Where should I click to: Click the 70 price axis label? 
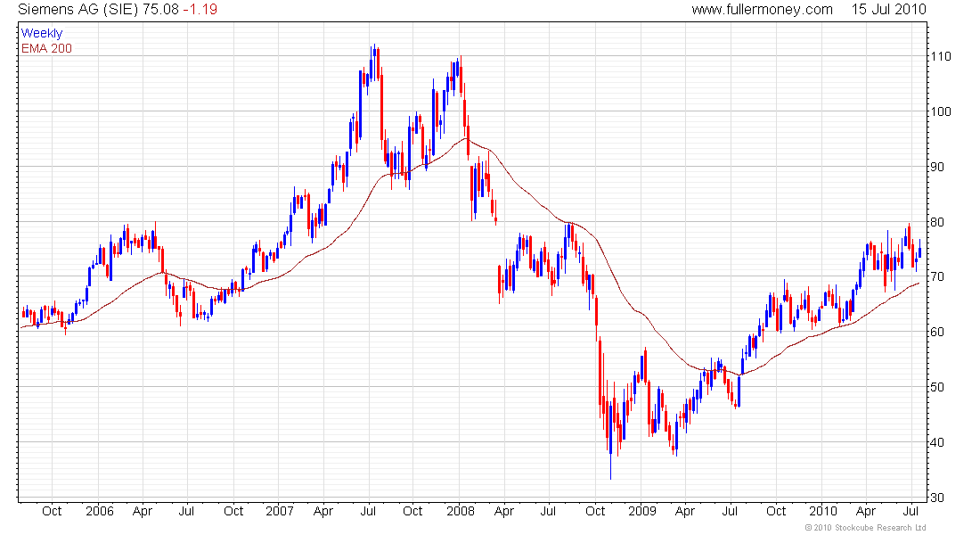[937, 276]
